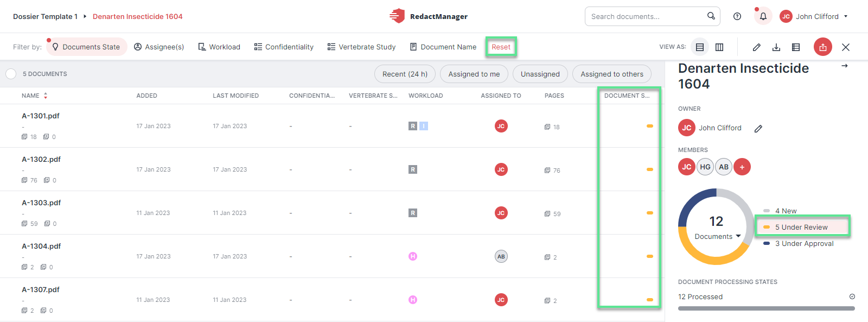
Task: Download dossier files icon
Action: pos(776,47)
